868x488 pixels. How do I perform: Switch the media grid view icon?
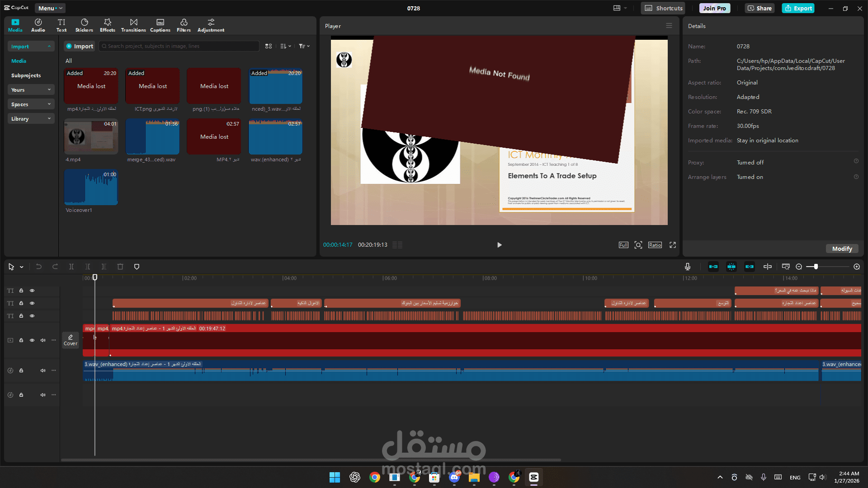click(x=269, y=46)
